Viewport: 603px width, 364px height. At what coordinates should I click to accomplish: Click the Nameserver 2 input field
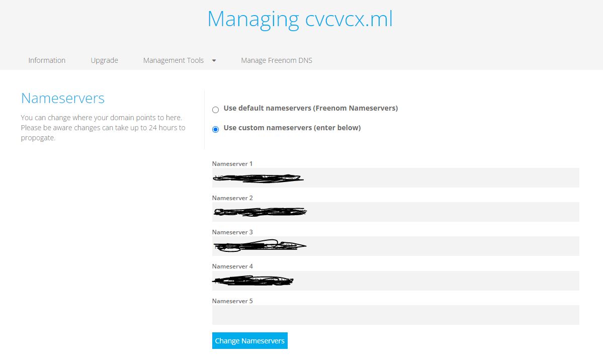pyautogui.click(x=395, y=212)
